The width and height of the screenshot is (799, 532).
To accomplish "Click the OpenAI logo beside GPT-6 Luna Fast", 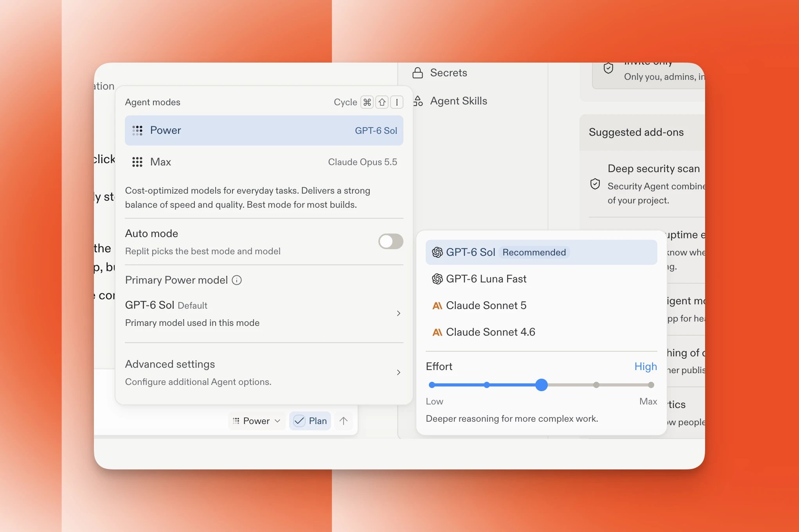I will [437, 279].
